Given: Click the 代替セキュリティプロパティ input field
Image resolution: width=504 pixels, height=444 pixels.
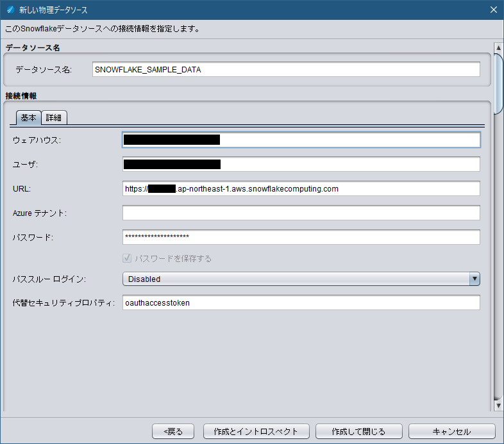Looking at the screenshot, I should (301, 302).
